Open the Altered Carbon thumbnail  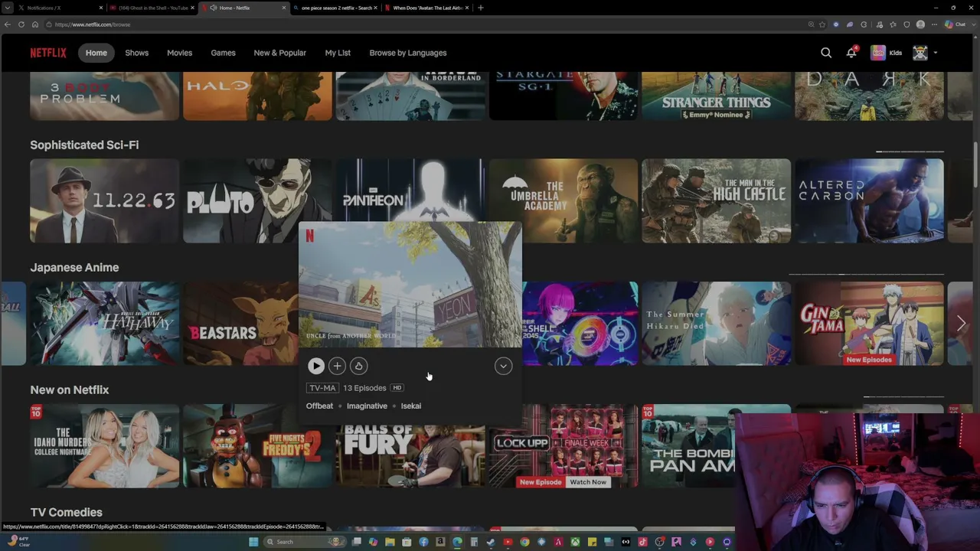coord(870,201)
